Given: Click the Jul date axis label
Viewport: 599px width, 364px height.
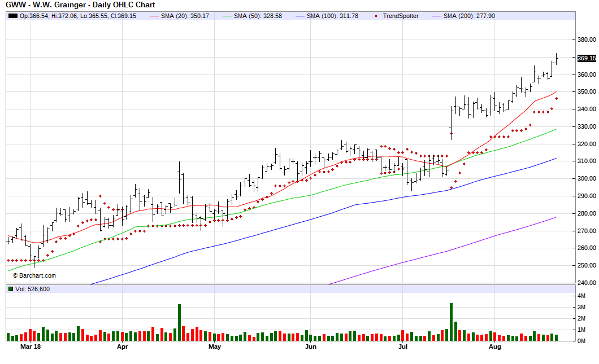Looking at the screenshot, I should (x=403, y=347).
